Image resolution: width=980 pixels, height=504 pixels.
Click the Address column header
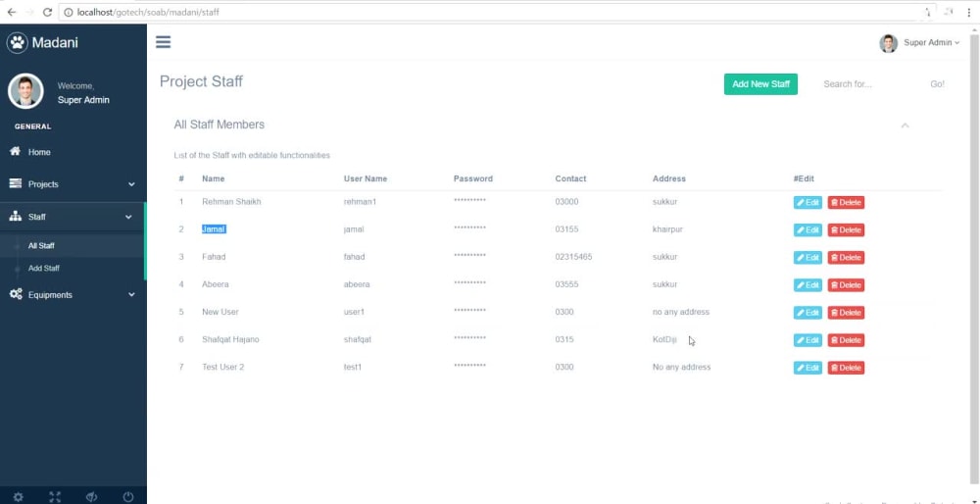pos(668,178)
